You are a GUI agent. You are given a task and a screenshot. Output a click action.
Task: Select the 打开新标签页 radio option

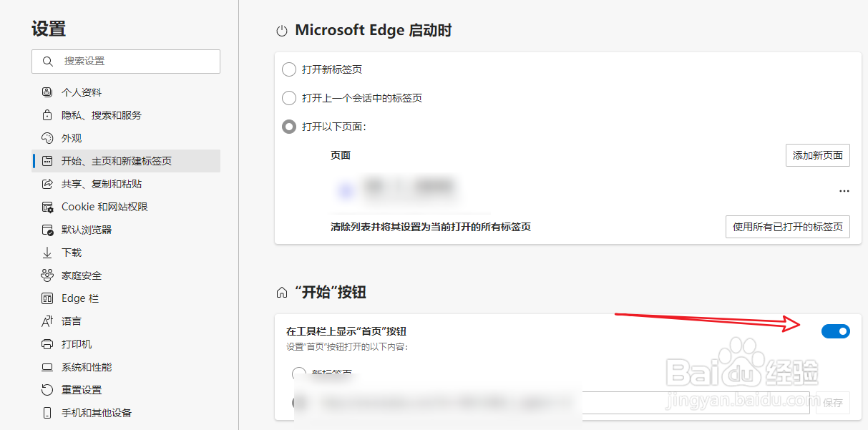click(289, 69)
